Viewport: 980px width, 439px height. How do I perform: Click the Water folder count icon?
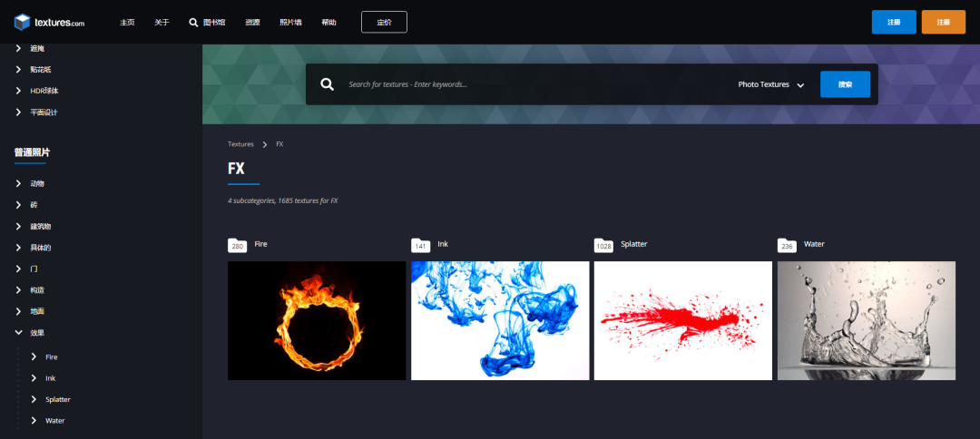(x=787, y=246)
